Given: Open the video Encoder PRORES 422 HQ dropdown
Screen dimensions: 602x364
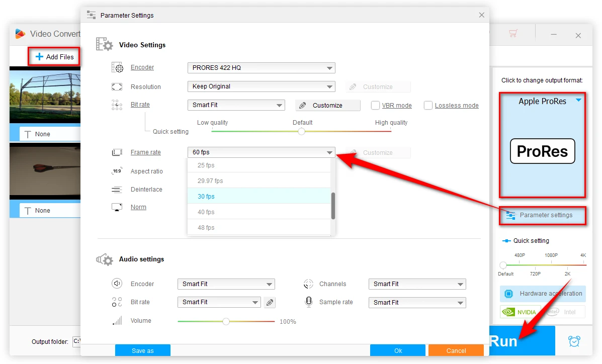Looking at the screenshot, I should tap(261, 68).
